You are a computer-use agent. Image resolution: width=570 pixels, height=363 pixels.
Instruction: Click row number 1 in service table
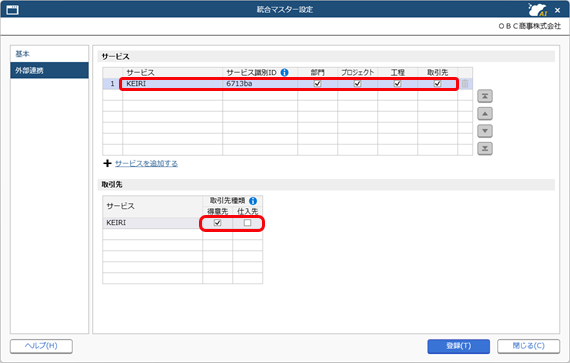pyautogui.click(x=112, y=84)
